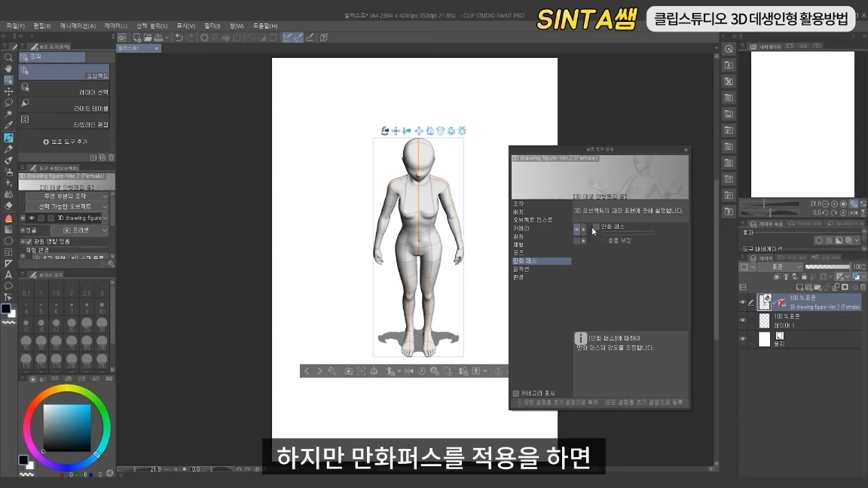Open the quick access search icon
This screenshot has width=868, height=488.
pyautogui.click(x=729, y=49)
